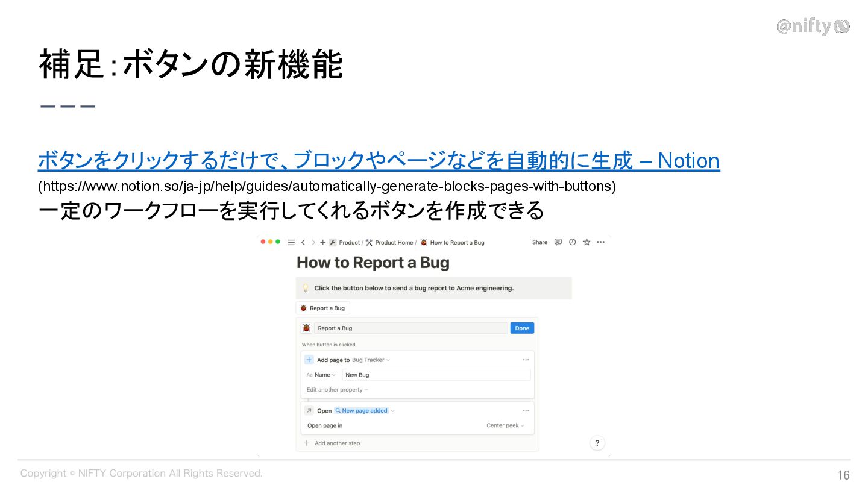
Task: Click the page number 16
Action: (x=843, y=475)
